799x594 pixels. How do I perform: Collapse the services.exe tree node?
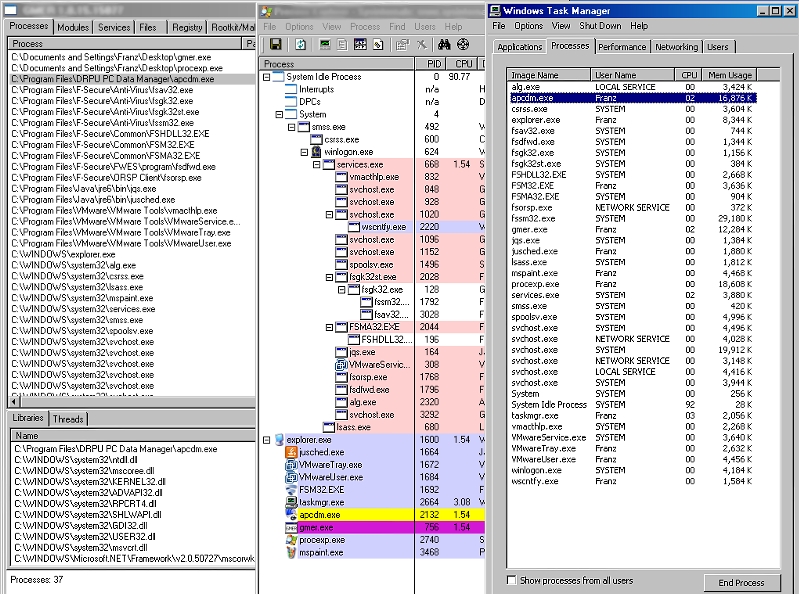point(316,165)
